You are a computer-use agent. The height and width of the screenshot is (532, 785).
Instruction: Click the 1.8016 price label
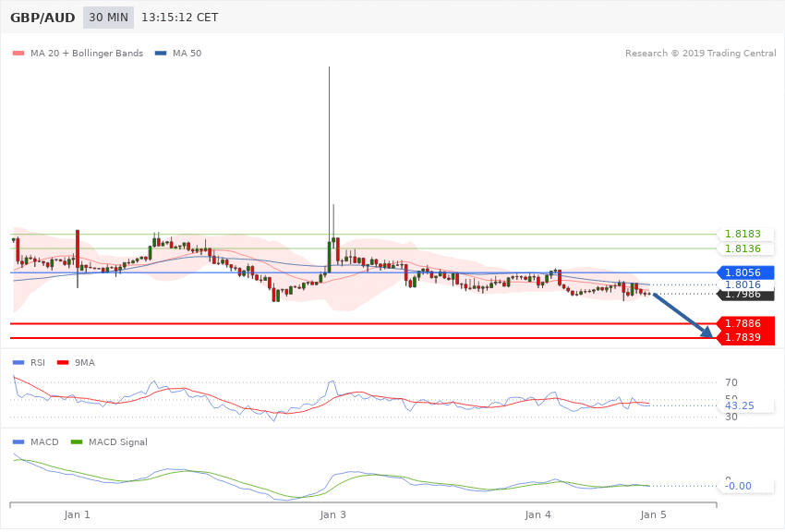(743, 284)
